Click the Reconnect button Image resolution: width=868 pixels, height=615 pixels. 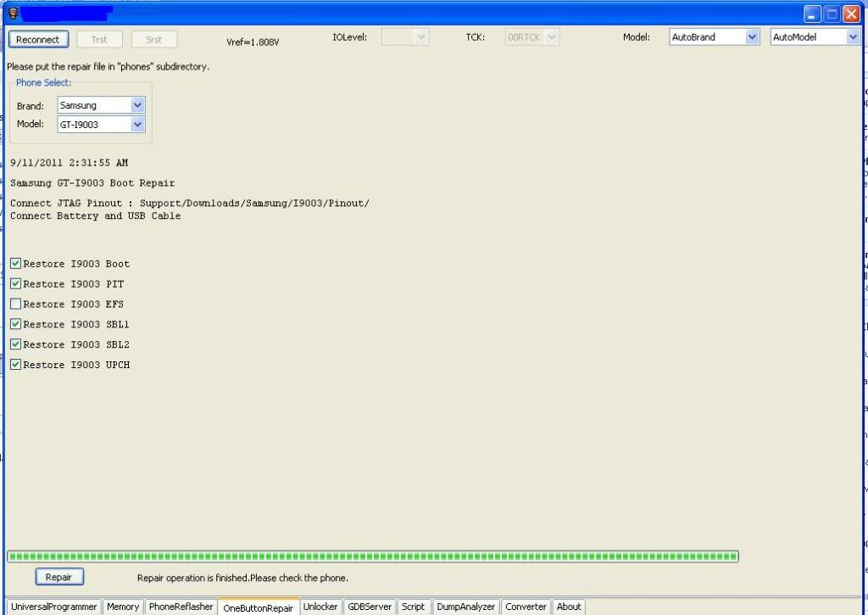pos(38,39)
